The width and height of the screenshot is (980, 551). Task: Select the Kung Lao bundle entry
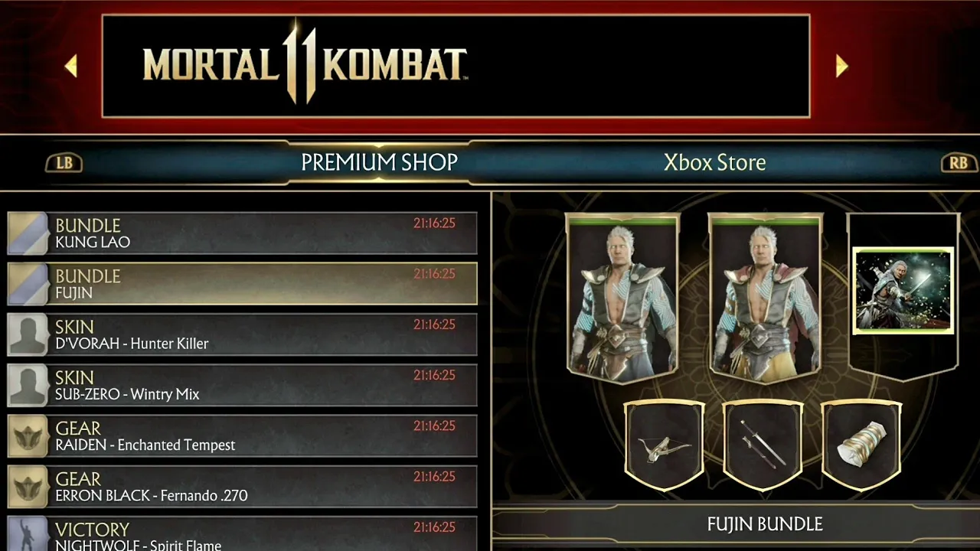click(242, 233)
